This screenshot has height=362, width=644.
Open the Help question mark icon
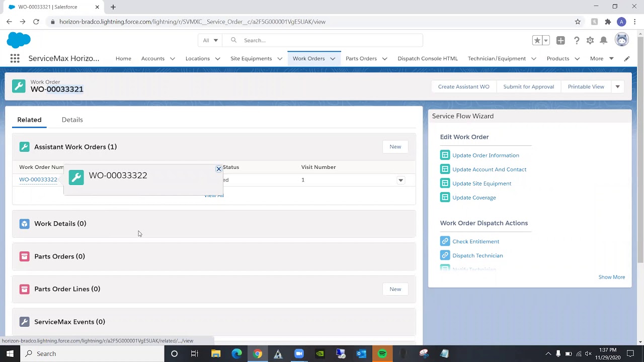(x=577, y=40)
